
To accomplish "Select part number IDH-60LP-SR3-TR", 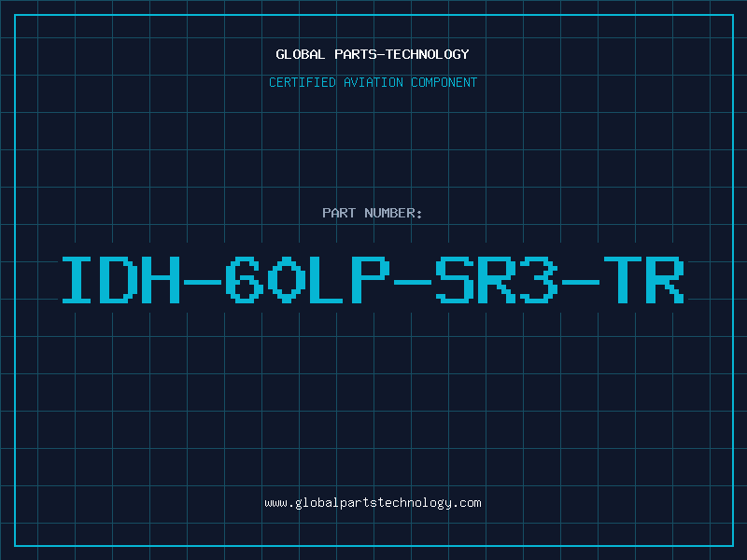I will (373, 280).
